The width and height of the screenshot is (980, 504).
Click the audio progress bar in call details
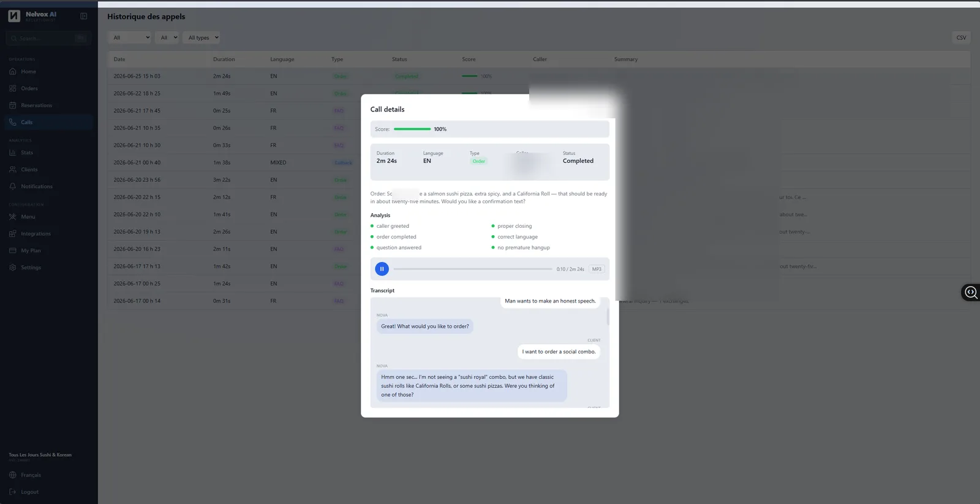tap(472, 269)
